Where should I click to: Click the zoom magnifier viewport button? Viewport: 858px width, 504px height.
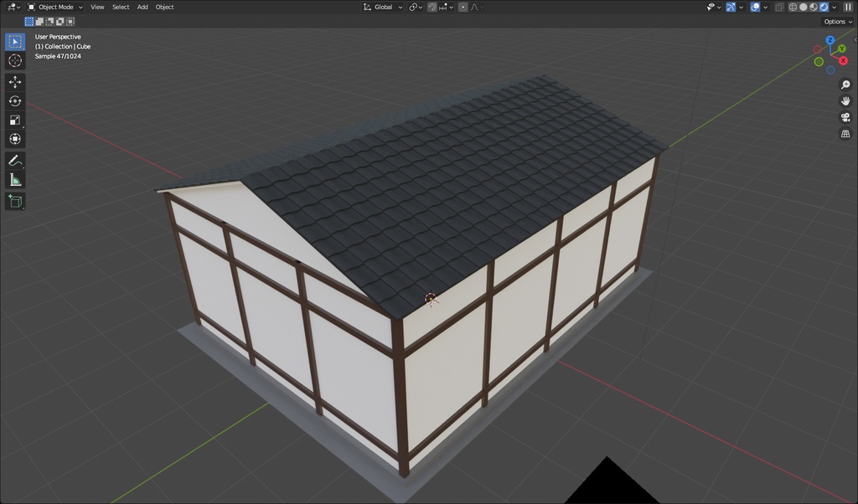coord(845,85)
